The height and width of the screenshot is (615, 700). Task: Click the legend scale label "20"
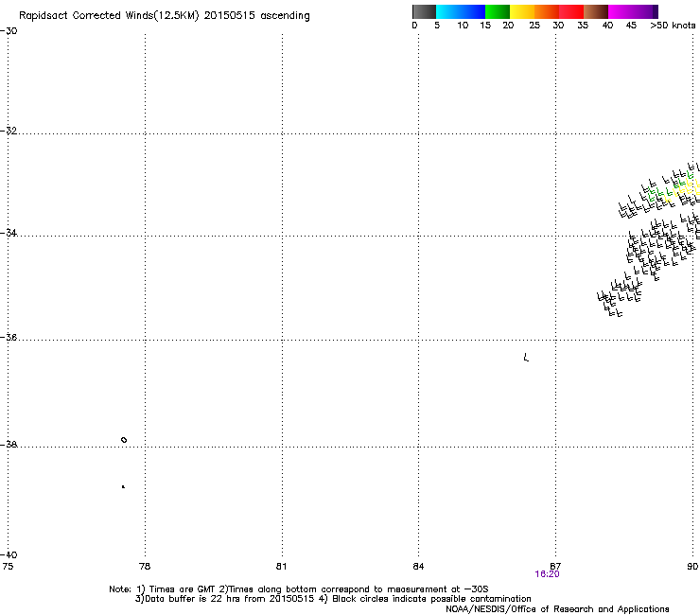[x=508, y=26]
